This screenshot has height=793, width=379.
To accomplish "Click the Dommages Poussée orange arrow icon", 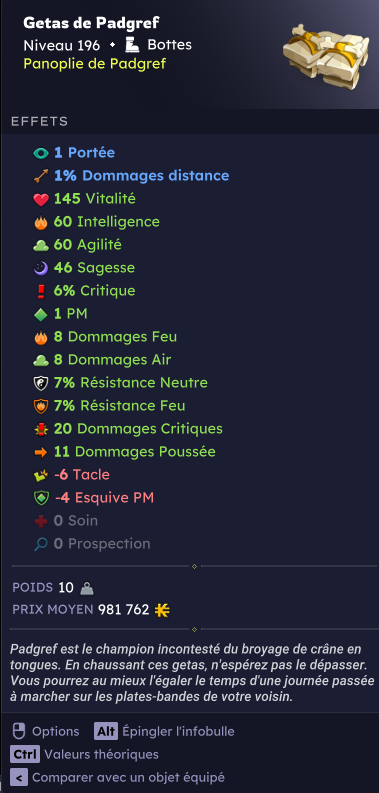I will pos(41,452).
